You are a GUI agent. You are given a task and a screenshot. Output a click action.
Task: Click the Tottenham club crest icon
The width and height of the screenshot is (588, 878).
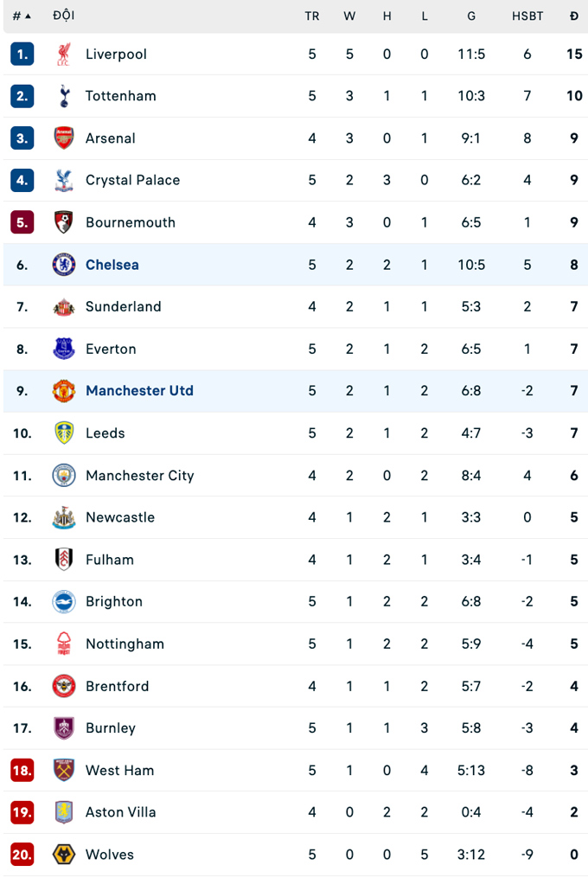[x=64, y=96]
